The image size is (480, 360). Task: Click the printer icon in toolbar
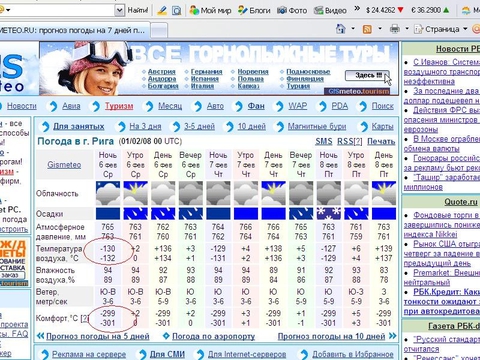(x=395, y=29)
